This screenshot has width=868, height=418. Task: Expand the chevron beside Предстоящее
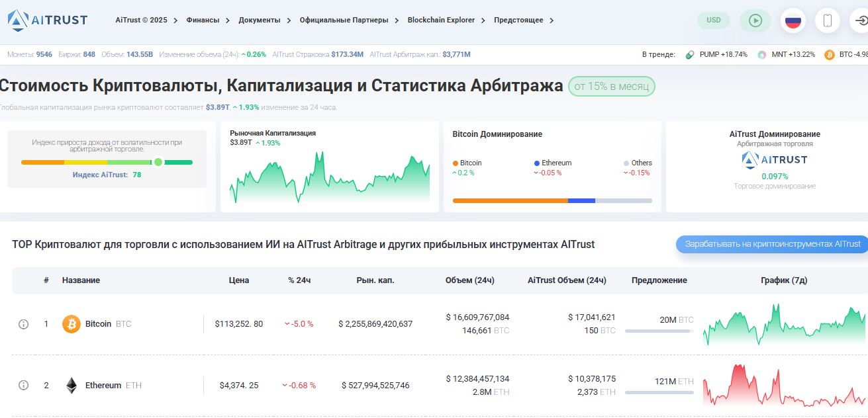(x=552, y=21)
